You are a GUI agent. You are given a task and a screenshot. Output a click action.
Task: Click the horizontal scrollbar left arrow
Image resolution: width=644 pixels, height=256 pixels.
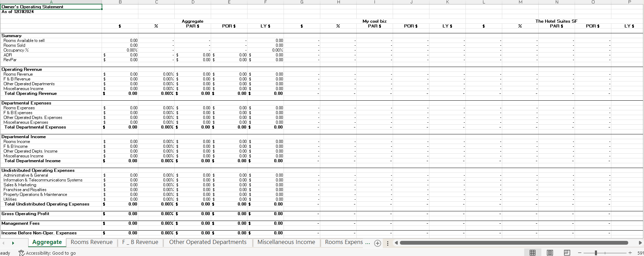(x=396, y=243)
